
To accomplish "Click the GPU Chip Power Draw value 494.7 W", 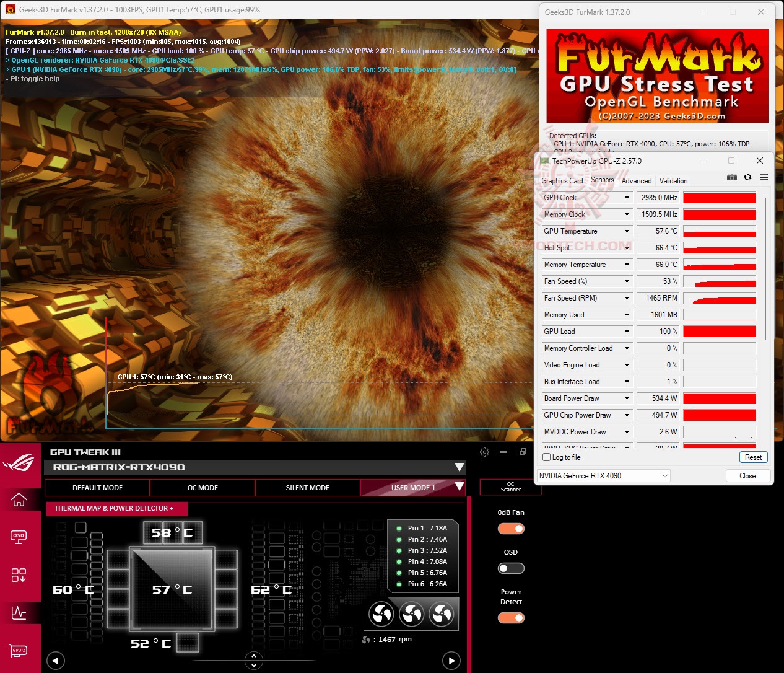I will pyautogui.click(x=658, y=415).
